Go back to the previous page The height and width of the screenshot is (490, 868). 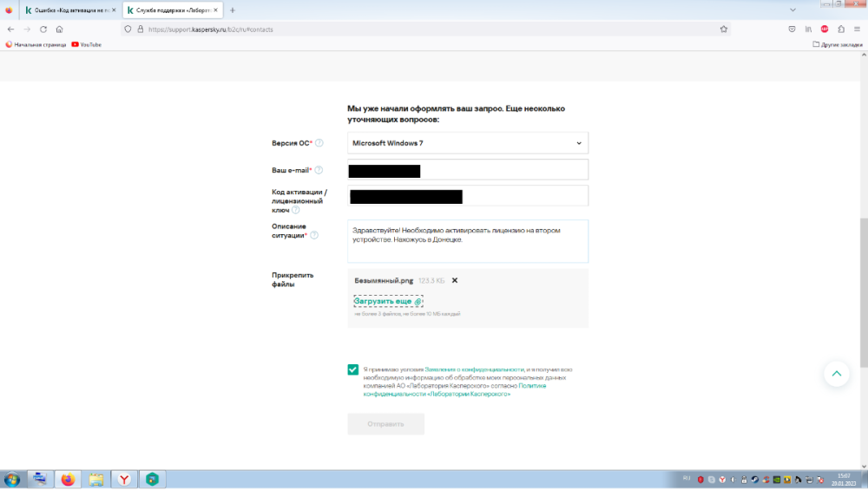click(x=10, y=29)
